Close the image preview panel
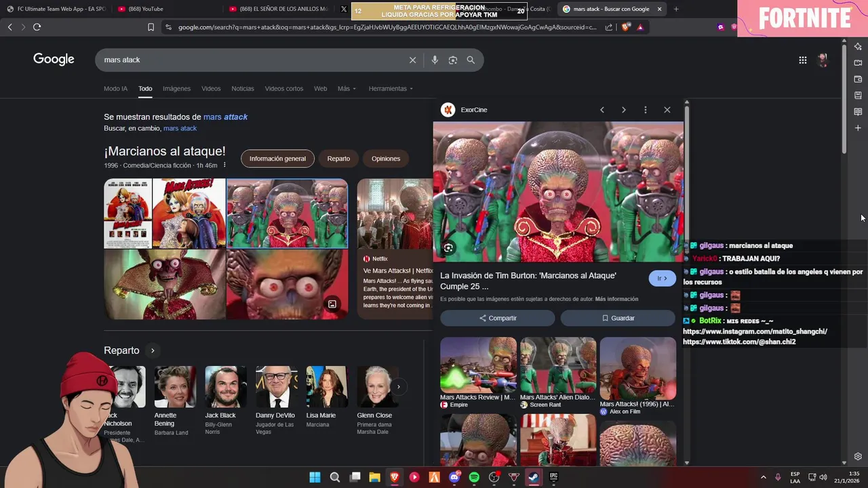The image size is (868, 488). tap(667, 110)
